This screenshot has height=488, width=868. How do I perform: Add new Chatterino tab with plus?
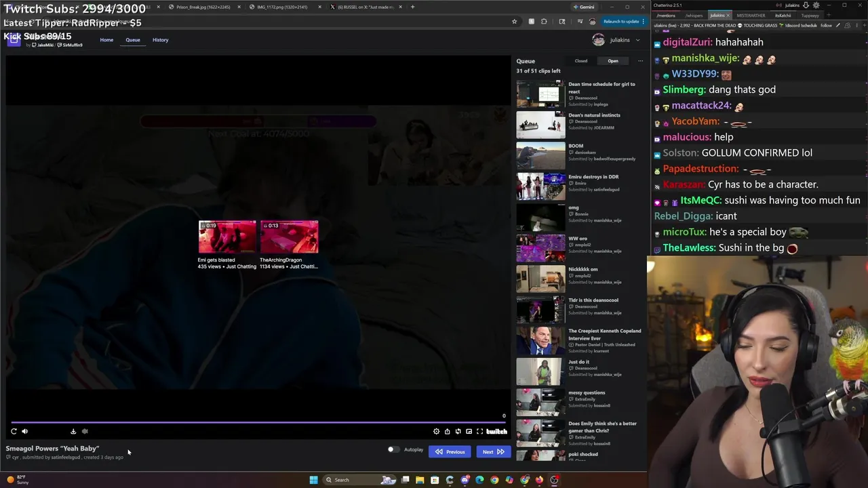[x=829, y=15]
